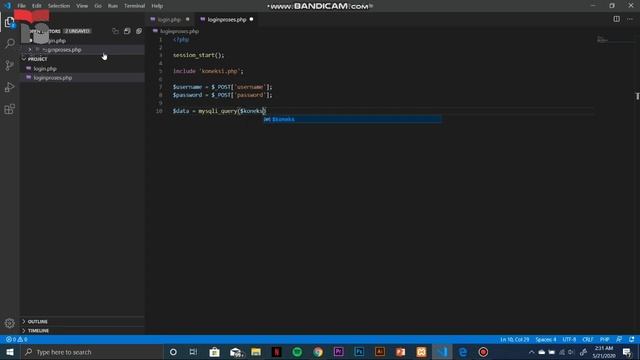This screenshot has height=360, width=640.
Task: Open Run and Debug view
Action: [9, 87]
